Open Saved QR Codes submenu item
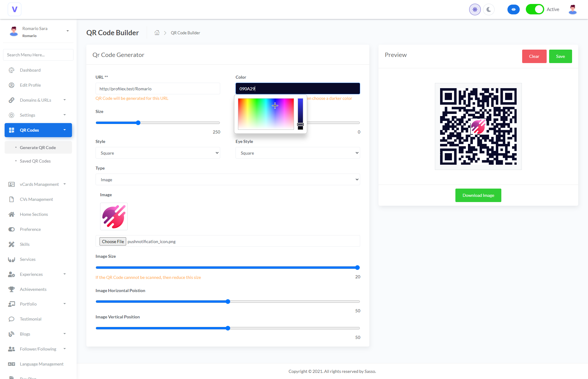This screenshot has width=588, height=379. point(35,161)
